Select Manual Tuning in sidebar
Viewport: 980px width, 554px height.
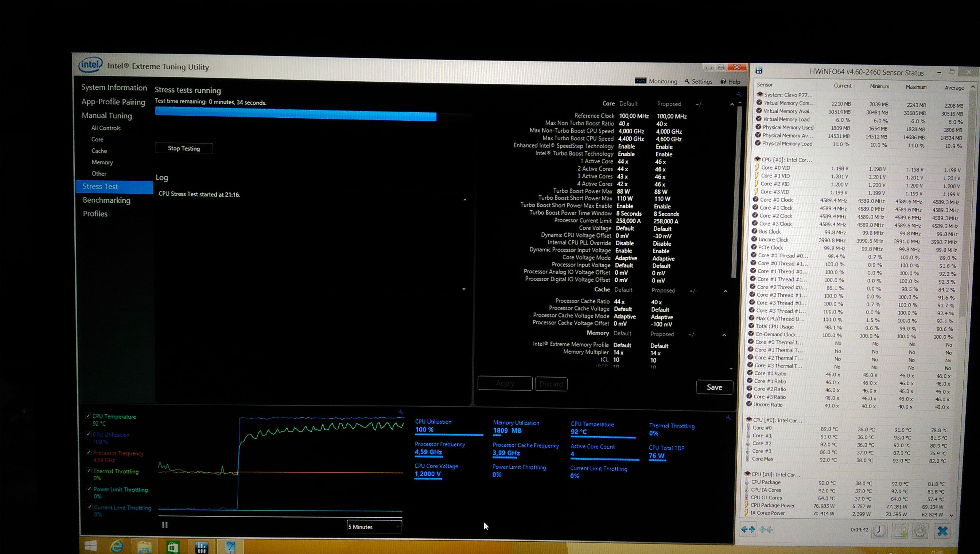106,115
